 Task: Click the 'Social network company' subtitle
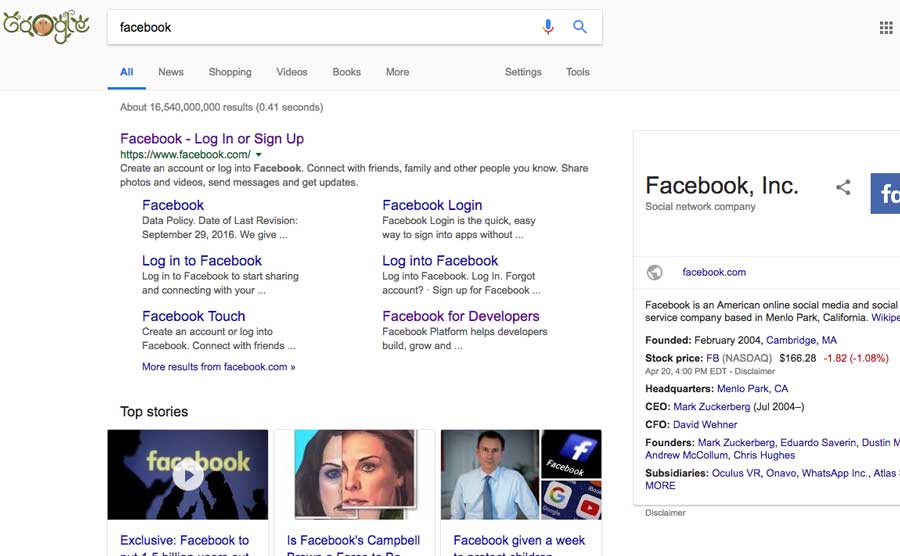(x=700, y=207)
